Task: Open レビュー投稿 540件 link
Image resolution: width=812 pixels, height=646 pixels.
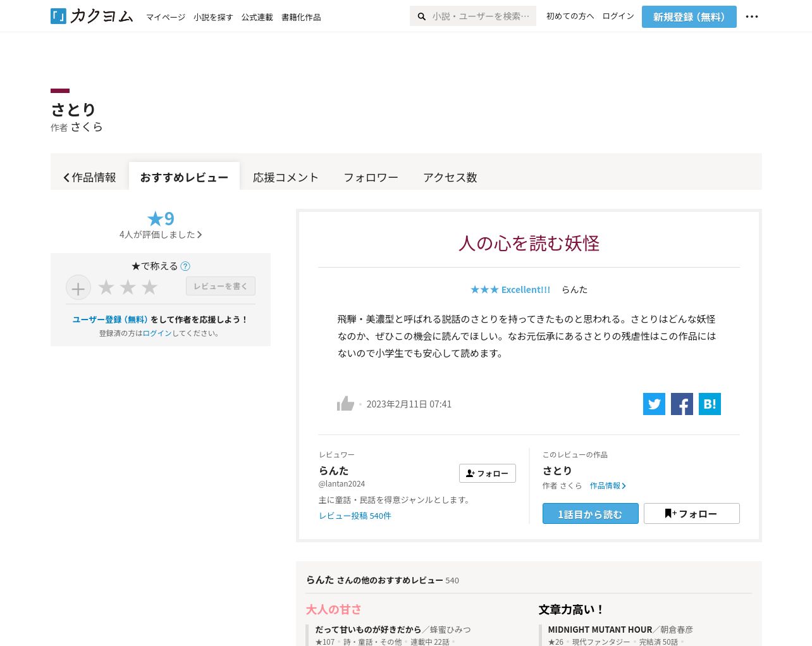Action: coord(355,516)
